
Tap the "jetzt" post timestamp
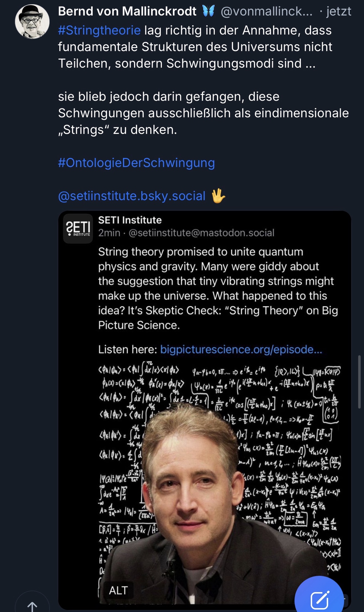pos(339,11)
